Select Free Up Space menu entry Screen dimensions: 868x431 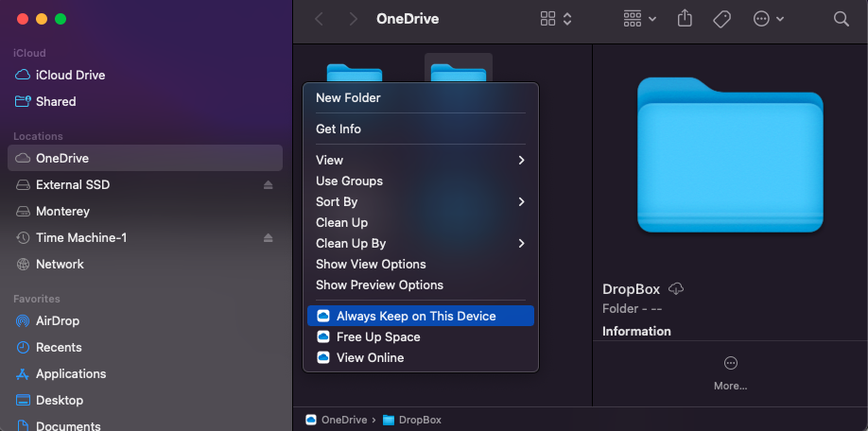[x=378, y=336]
